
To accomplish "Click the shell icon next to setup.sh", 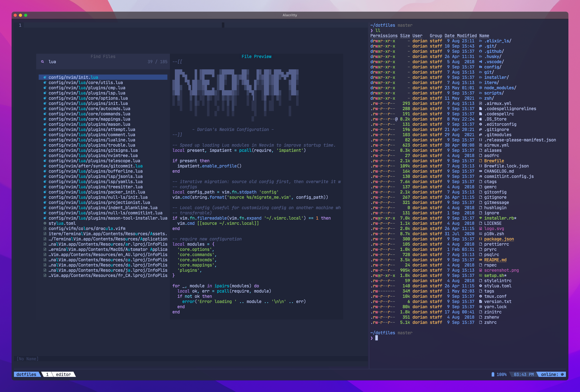I will pos(480,276).
